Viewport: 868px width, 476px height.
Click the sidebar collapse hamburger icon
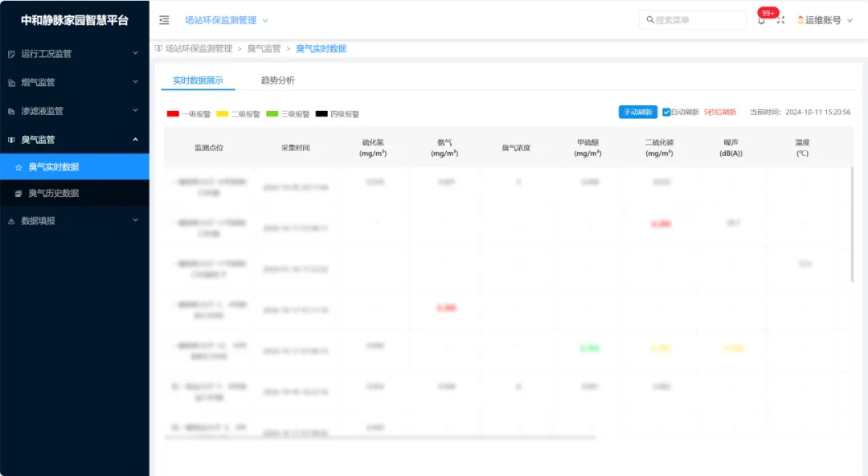(x=164, y=20)
